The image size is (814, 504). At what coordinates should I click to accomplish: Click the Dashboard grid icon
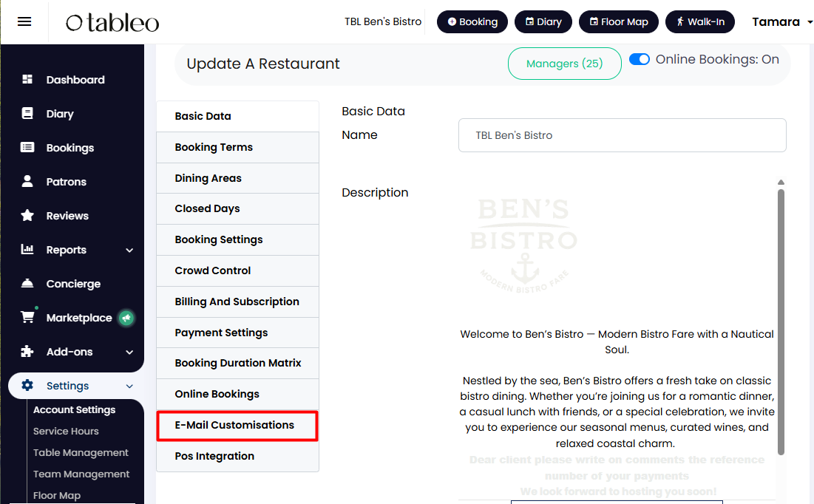(27, 79)
